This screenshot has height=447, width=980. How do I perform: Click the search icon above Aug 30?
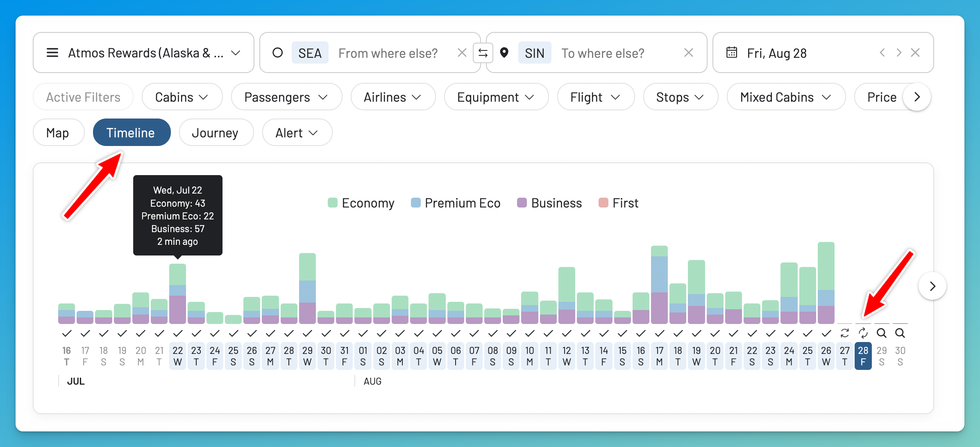tap(900, 333)
